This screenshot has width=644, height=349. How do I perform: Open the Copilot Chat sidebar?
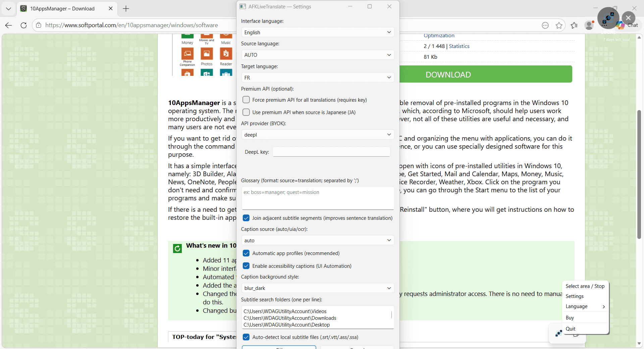629,25
